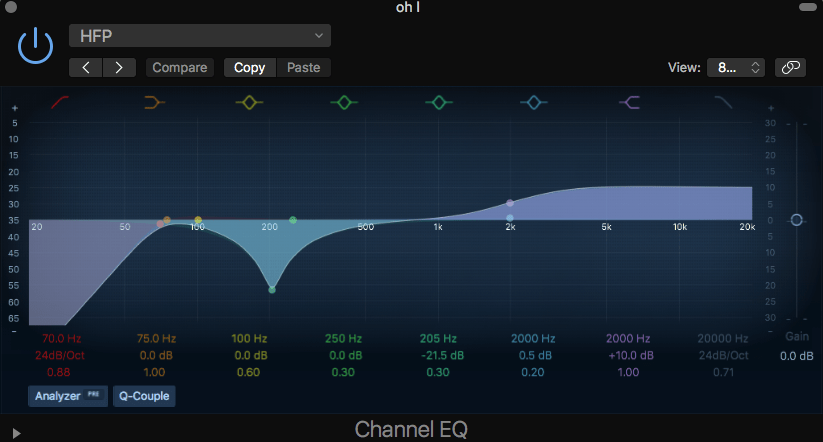The image size is (823, 442).
Task: Go to the previous preset
Action: pos(86,68)
